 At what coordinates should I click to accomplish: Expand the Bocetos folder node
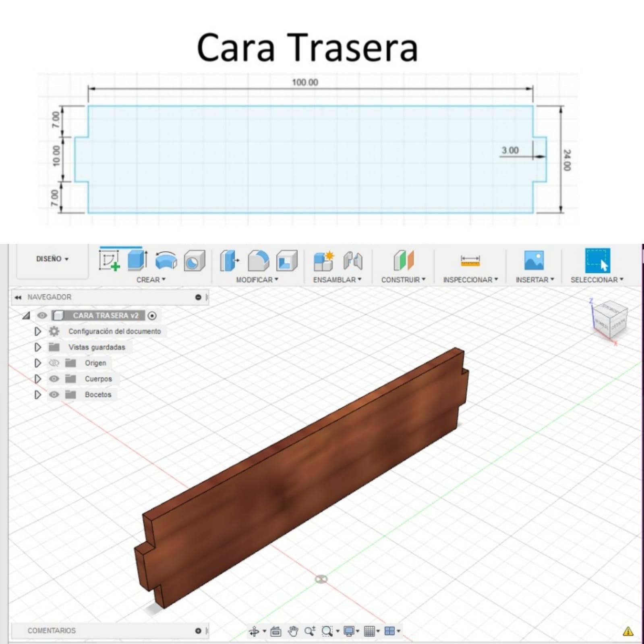click(x=38, y=394)
